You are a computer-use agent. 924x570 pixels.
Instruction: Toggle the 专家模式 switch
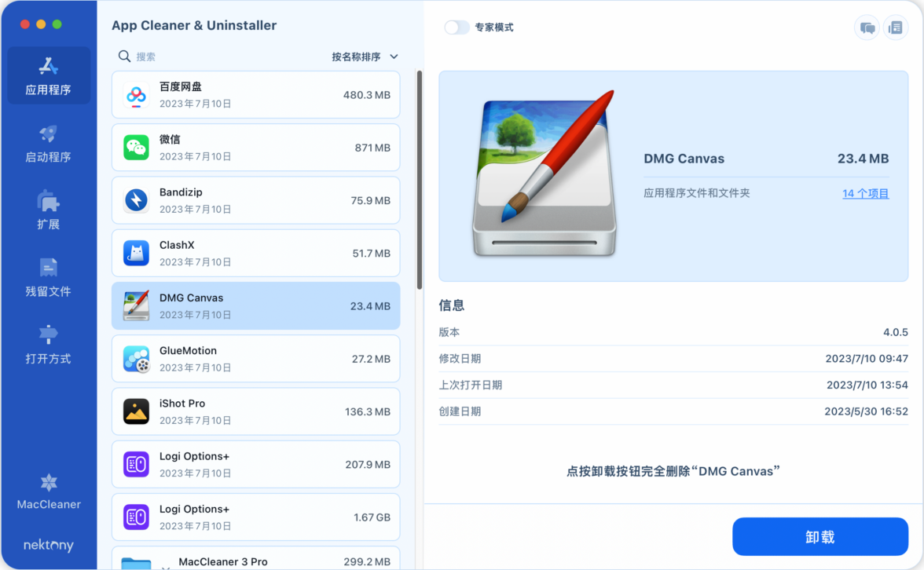(456, 27)
